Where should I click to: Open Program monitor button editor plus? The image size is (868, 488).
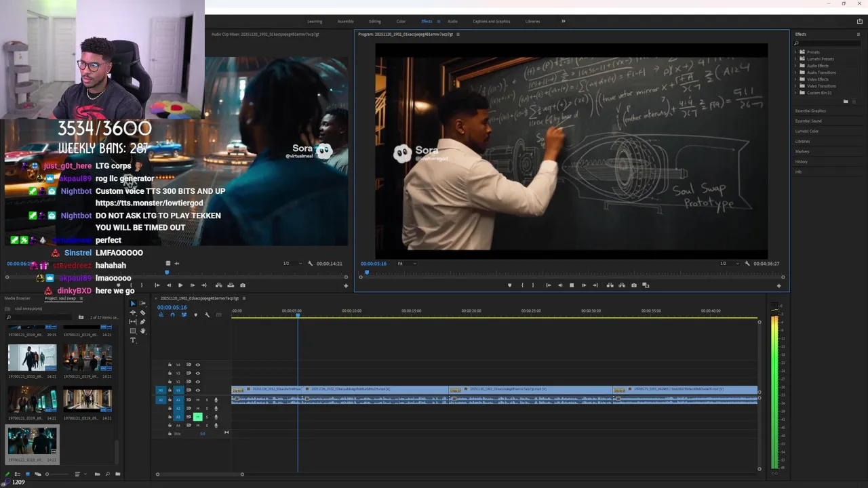[778, 285]
